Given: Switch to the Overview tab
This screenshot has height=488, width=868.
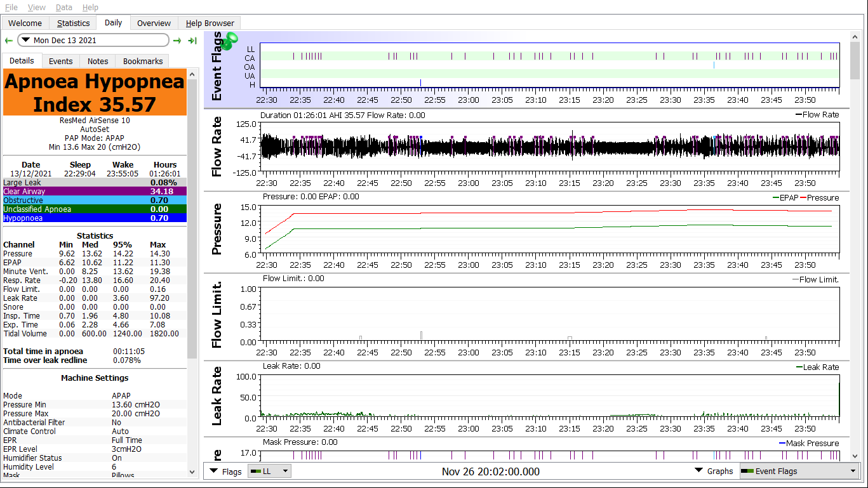Looking at the screenshot, I should point(154,23).
